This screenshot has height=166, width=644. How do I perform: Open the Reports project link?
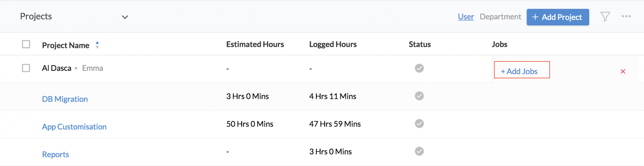tap(55, 154)
